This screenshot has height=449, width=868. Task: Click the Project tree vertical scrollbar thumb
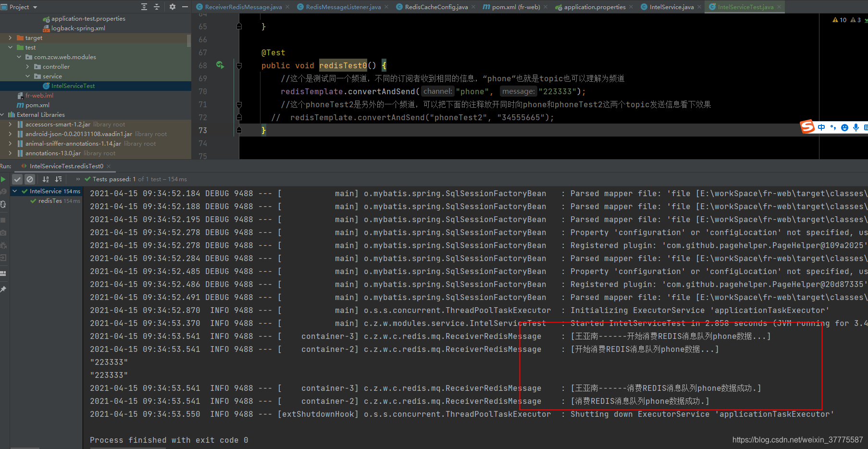[x=189, y=41]
